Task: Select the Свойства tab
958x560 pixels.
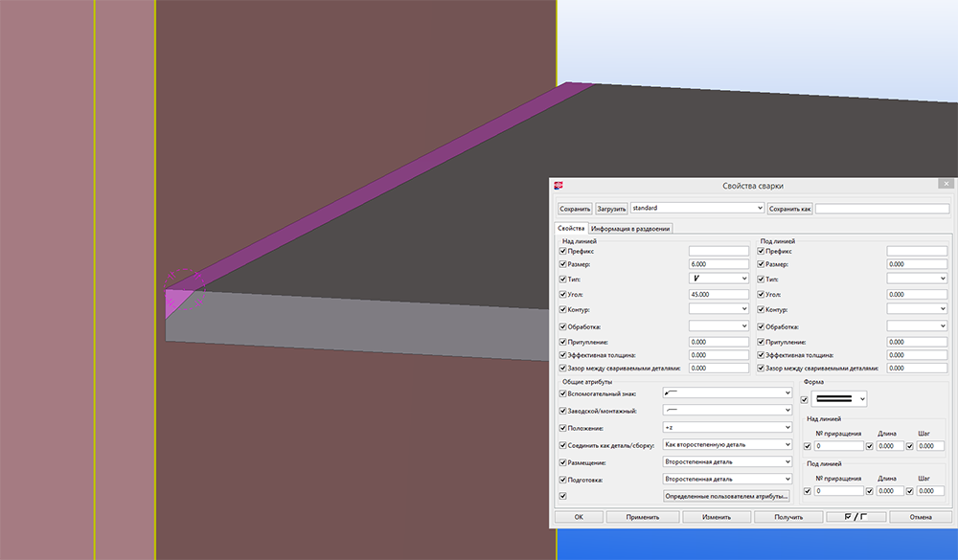Action: click(571, 228)
